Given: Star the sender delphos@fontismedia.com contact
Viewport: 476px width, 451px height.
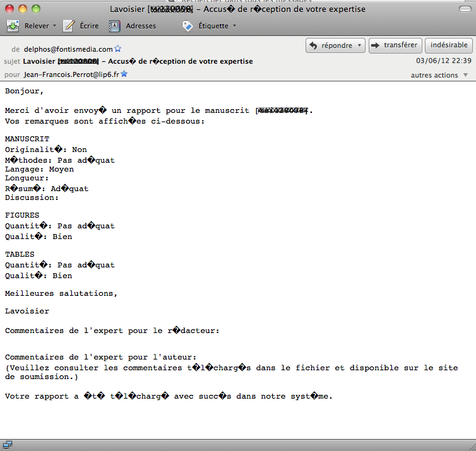Looking at the screenshot, I should coord(118,49).
